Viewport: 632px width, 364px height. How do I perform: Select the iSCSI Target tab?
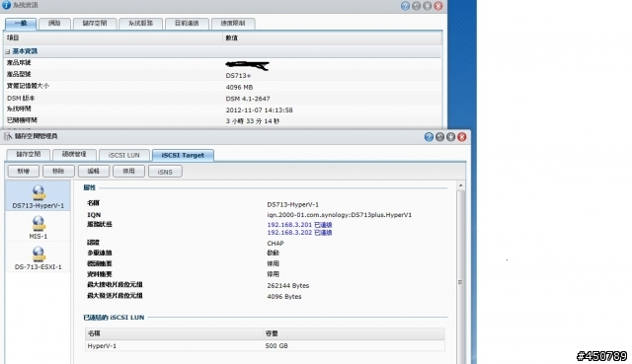[183, 155]
